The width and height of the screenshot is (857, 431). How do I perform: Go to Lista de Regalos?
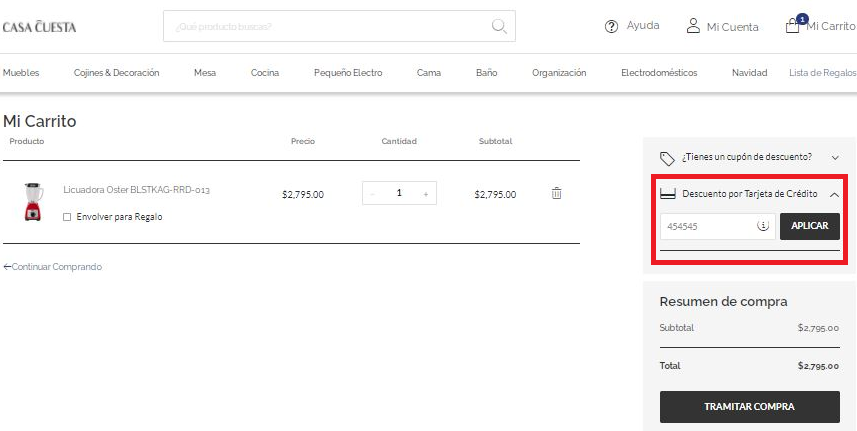[822, 73]
